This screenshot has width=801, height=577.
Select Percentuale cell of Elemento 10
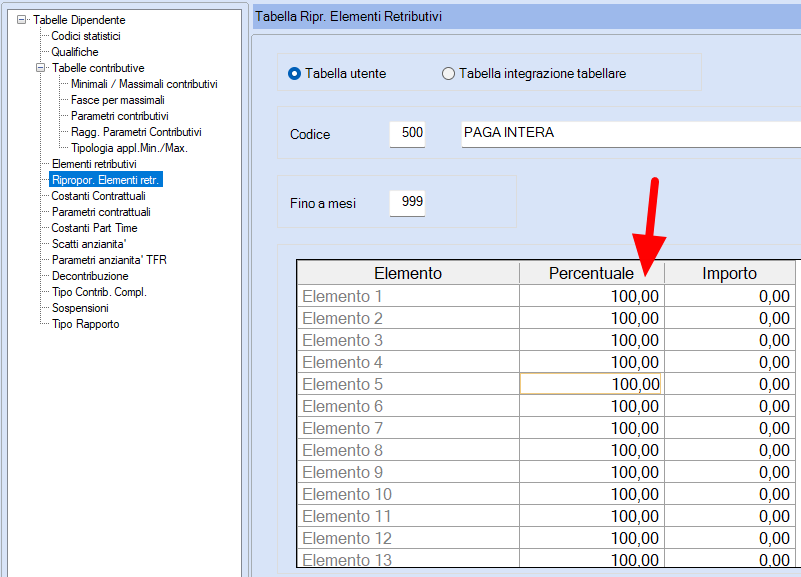pos(592,494)
